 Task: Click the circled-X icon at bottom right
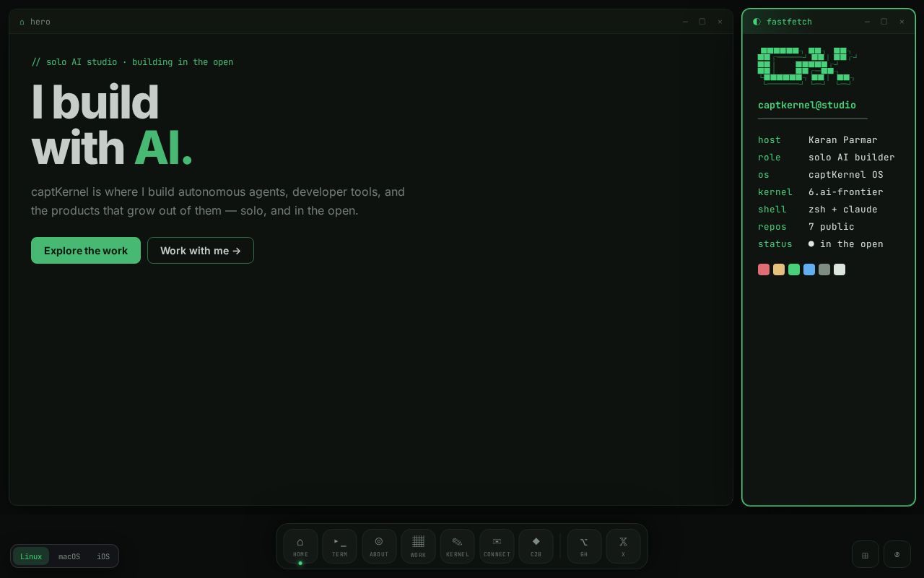[897, 554]
